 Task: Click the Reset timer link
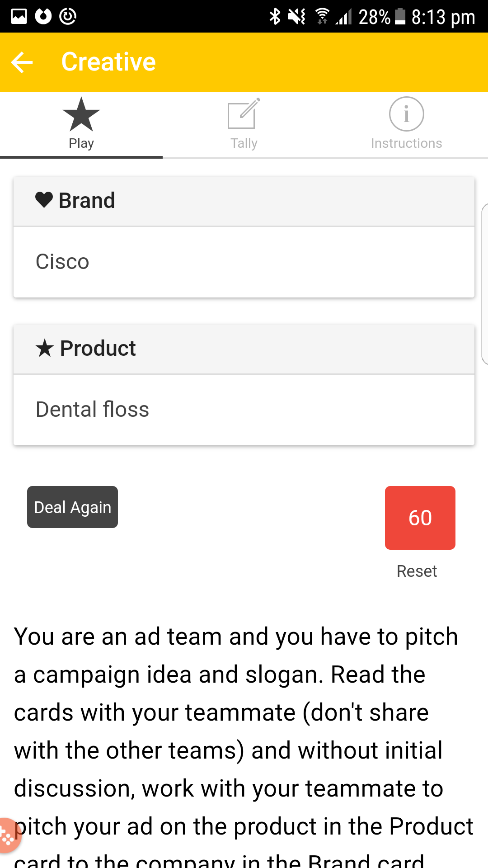pyautogui.click(x=417, y=571)
